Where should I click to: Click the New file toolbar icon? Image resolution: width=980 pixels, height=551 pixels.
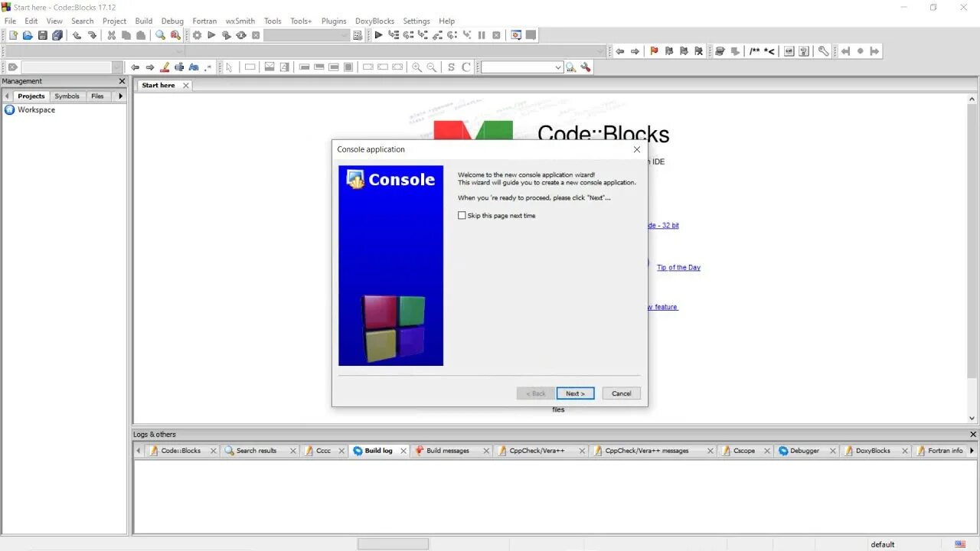pyautogui.click(x=13, y=35)
